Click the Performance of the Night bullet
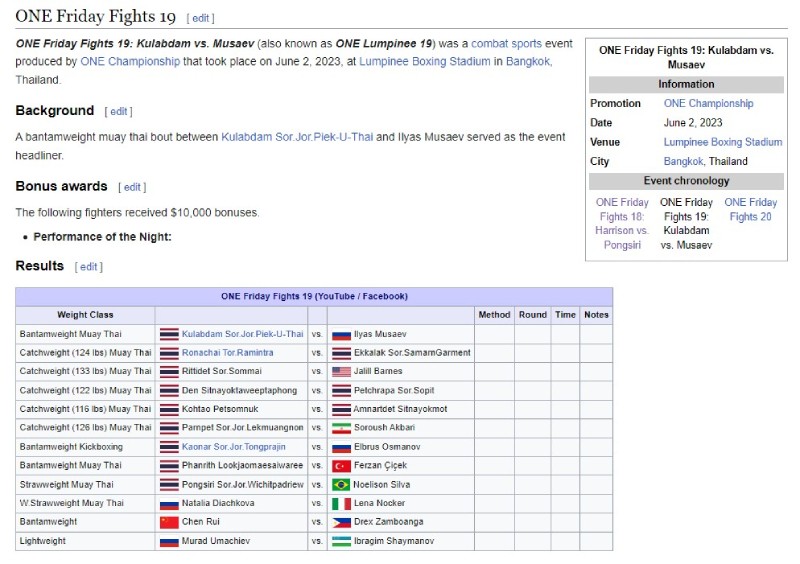 [x=102, y=237]
